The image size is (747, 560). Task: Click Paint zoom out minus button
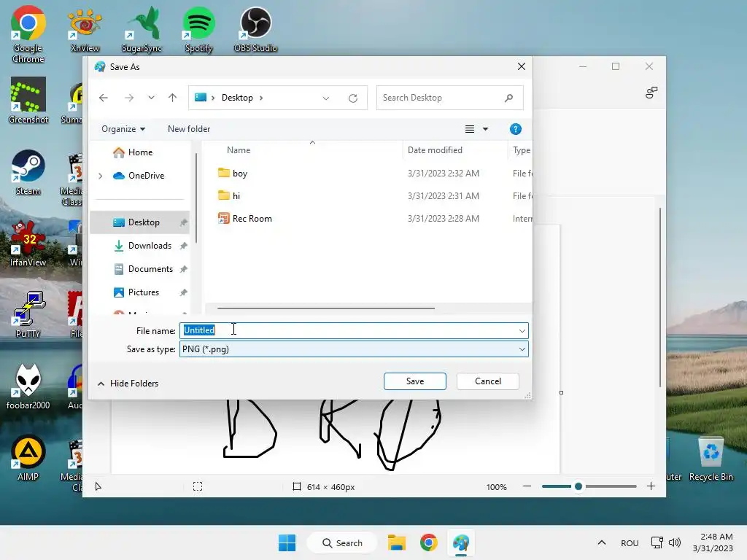click(527, 486)
